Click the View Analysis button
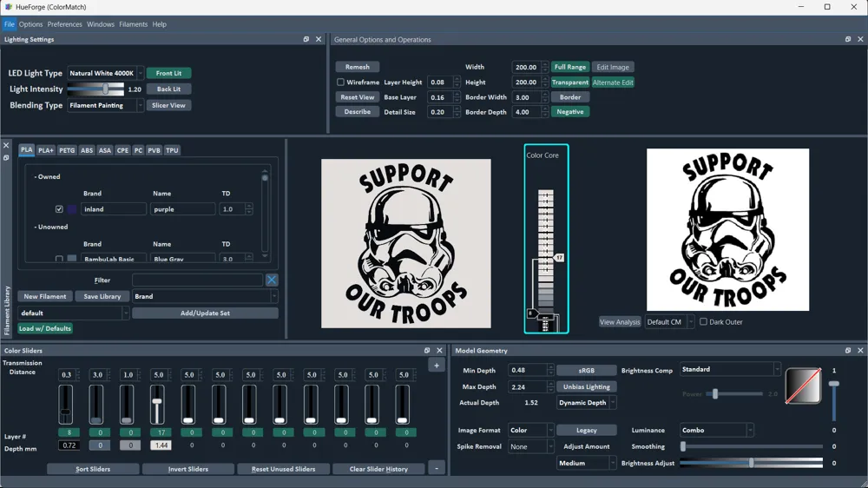This screenshot has height=488, width=868. pos(620,322)
